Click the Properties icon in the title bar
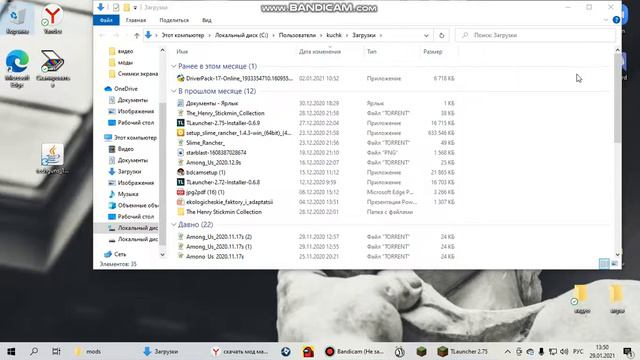 (116, 7)
